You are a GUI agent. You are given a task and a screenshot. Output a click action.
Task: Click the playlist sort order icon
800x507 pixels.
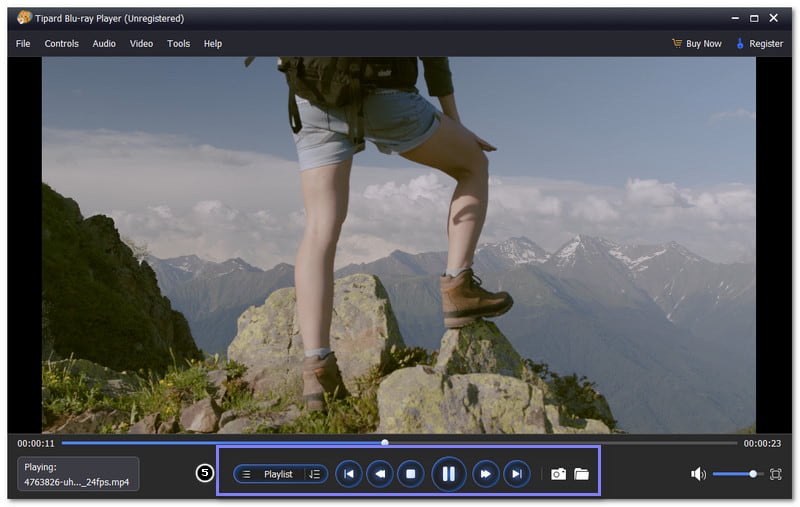point(314,474)
